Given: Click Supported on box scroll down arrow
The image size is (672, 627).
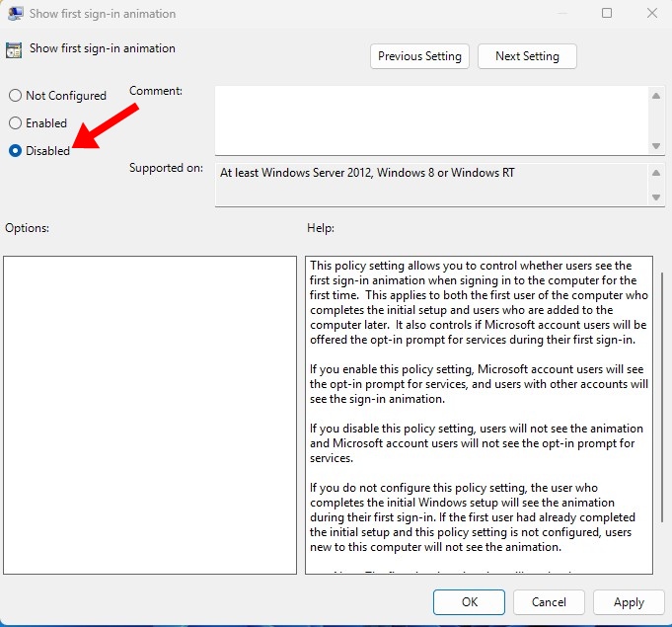Looking at the screenshot, I should coord(656,196).
